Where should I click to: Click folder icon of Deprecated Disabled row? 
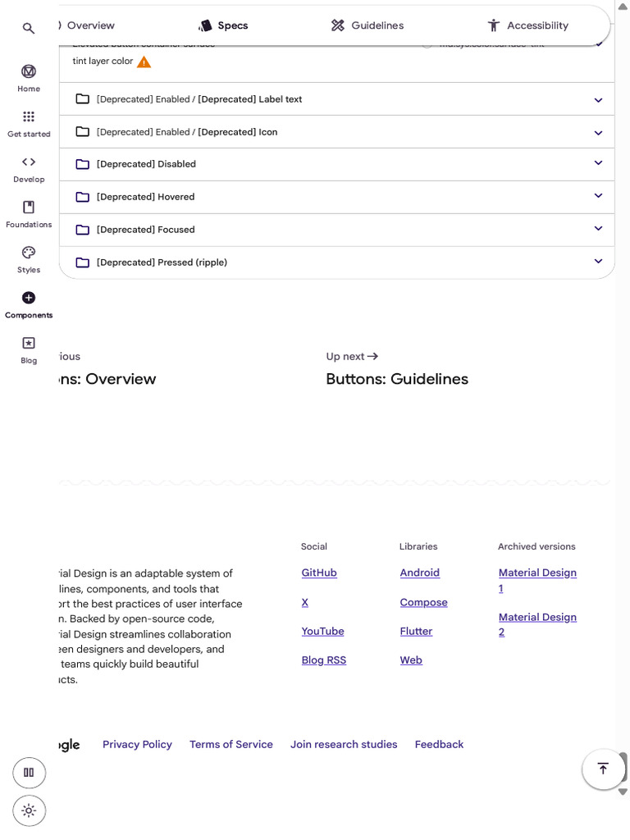click(x=83, y=164)
